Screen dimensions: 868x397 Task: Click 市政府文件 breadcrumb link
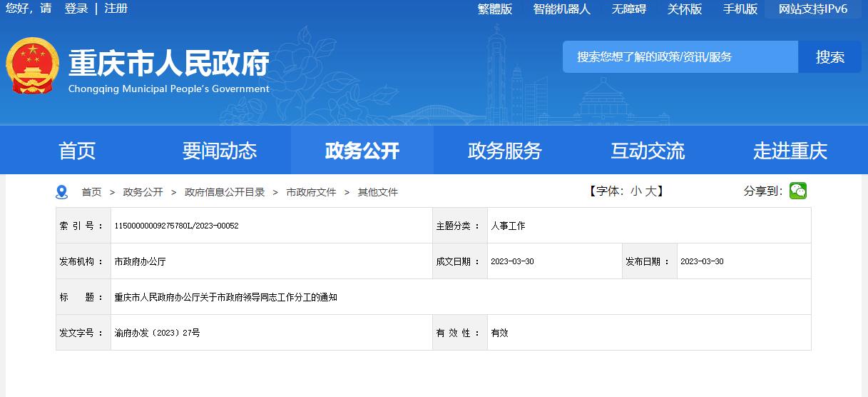pyautogui.click(x=311, y=192)
